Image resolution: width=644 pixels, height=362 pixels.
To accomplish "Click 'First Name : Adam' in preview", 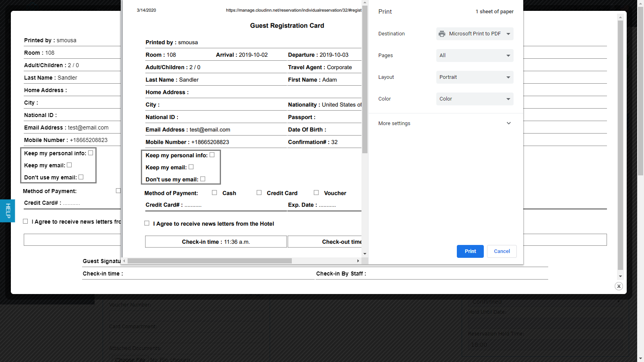I will [x=312, y=80].
